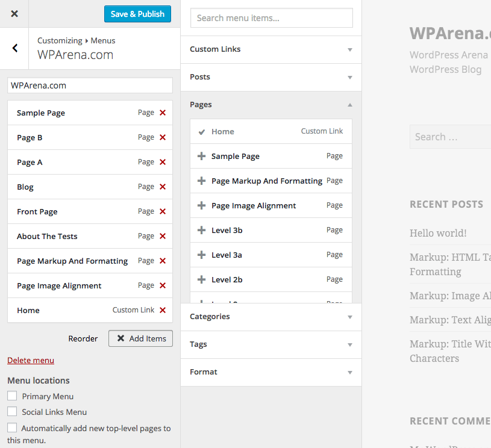Screen dimensions: 491x448
Task: Click the Reorder link
Action: pyautogui.click(x=83, y=339)
